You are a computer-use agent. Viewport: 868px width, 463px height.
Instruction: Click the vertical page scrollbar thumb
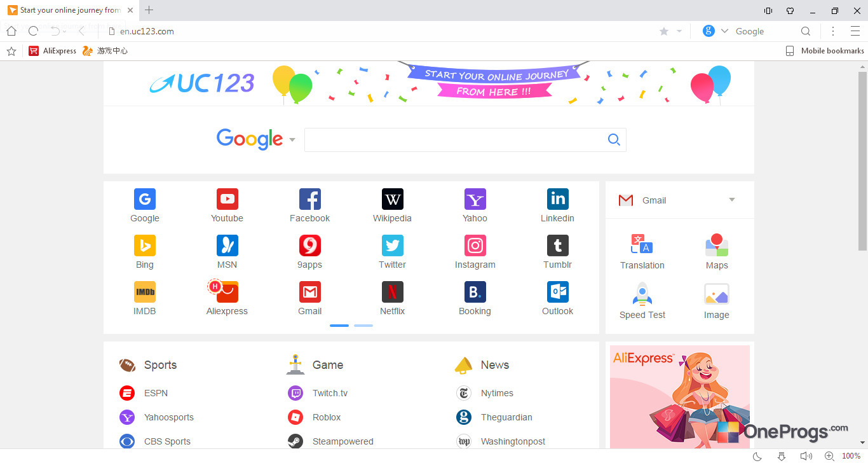[862, 162]
